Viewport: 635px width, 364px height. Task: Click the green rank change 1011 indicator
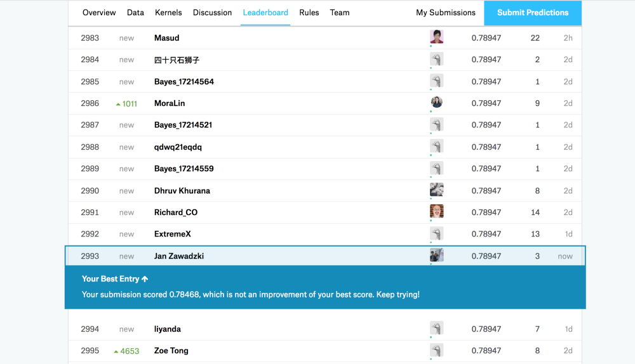[x=126, y=104]
